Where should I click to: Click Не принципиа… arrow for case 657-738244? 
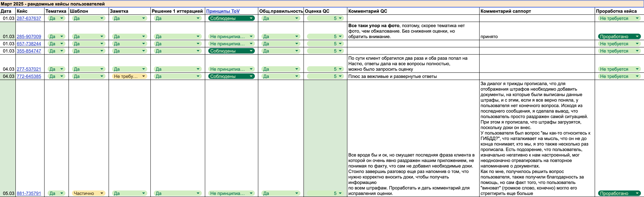tap(251, 44)
